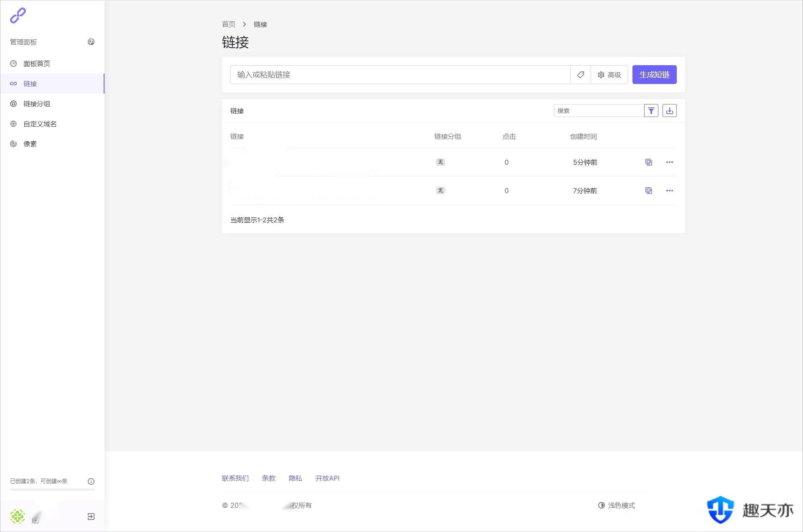Click 当前显示1-2共2条 status text
Image resolution: width=803 pixels, height=532 pixels.
point(257,220)
